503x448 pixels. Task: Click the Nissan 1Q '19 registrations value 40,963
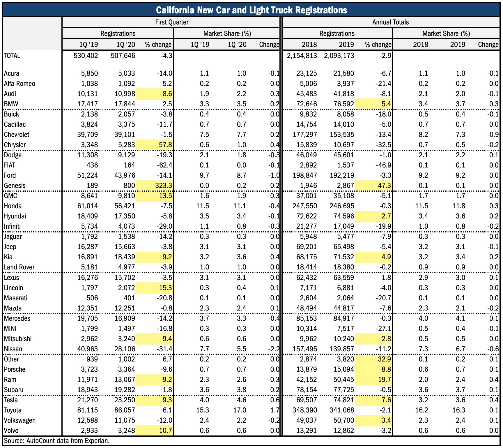point(86,349)
